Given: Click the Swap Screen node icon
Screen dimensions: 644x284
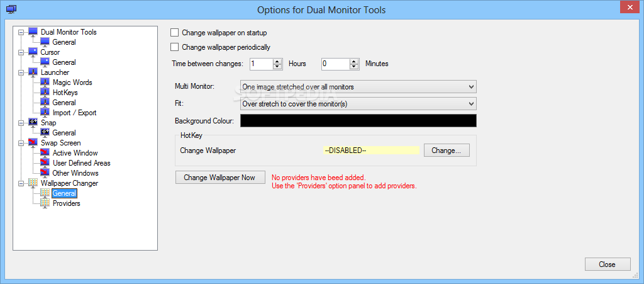Looking at the screenshot, I should [33, 142].
